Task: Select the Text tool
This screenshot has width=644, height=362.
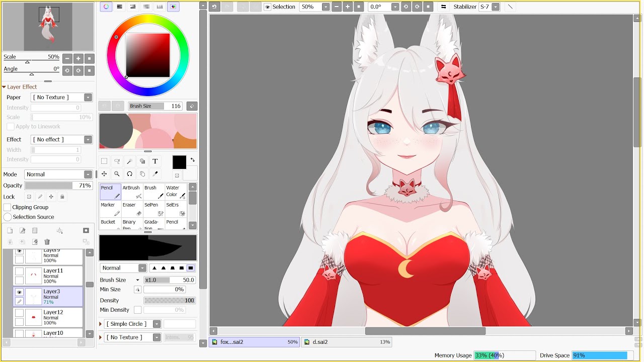Action: click(x=155, y=161)
